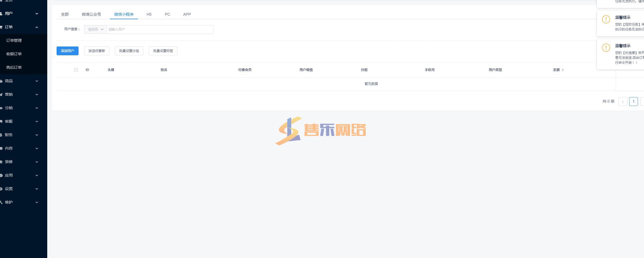The width and height of the screenshot is (644, 258).
Task: Click the 共 0 条 total count text
Action: point(609,101)
